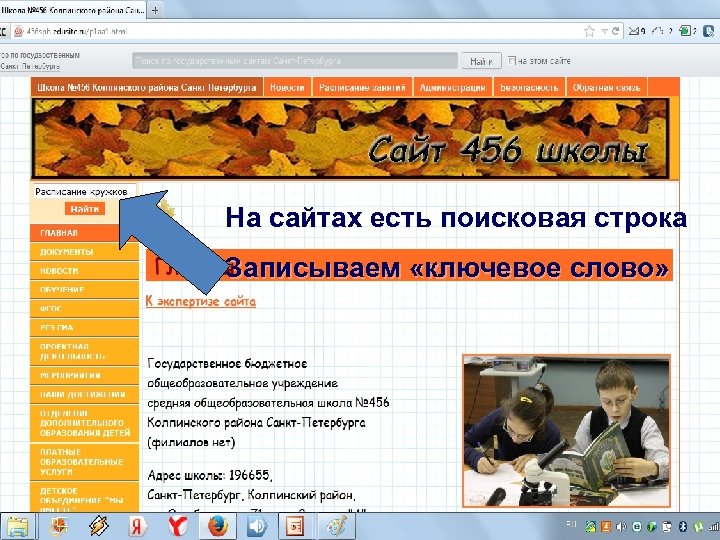Open the address bar history dropdown arrow
Viewport: 720px width, 540px height.
(x=605, y=31)
